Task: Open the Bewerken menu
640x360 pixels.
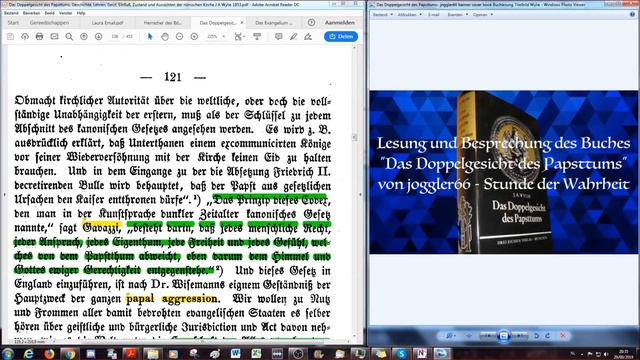Action: coord(31,13)
